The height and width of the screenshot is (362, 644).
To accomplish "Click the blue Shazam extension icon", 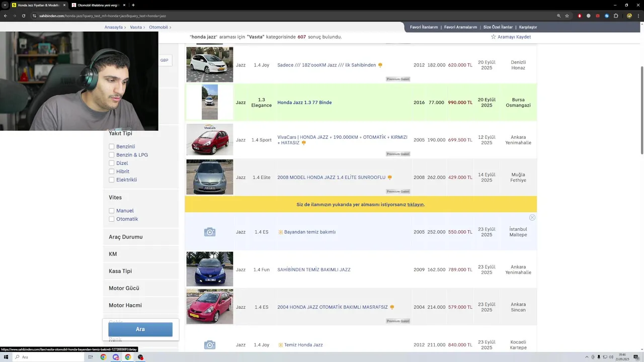I will (607, 16).
